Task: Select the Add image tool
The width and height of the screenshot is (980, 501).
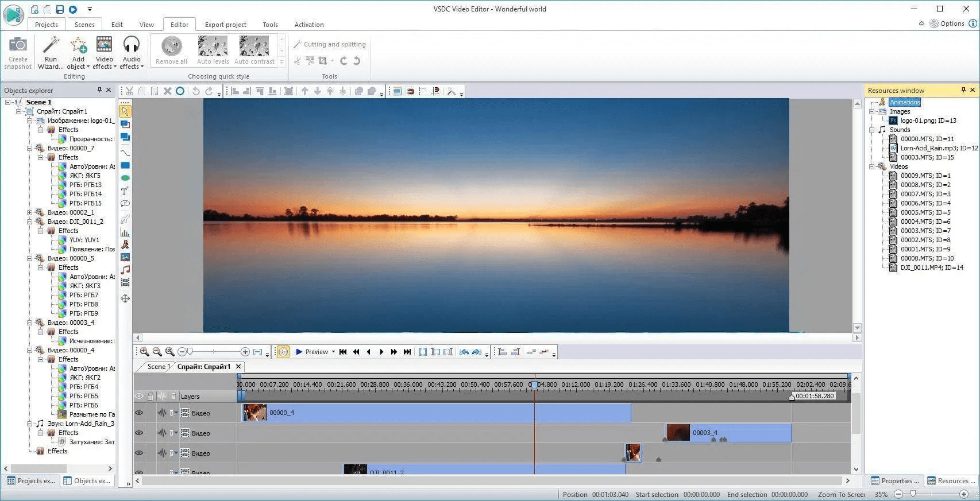Action: (x=125, y=257)
